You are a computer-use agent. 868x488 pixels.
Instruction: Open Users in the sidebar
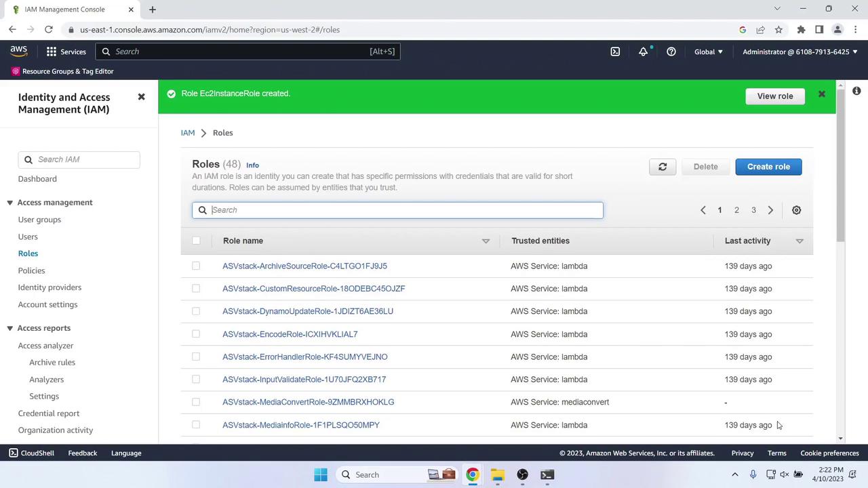pos(28,237)
